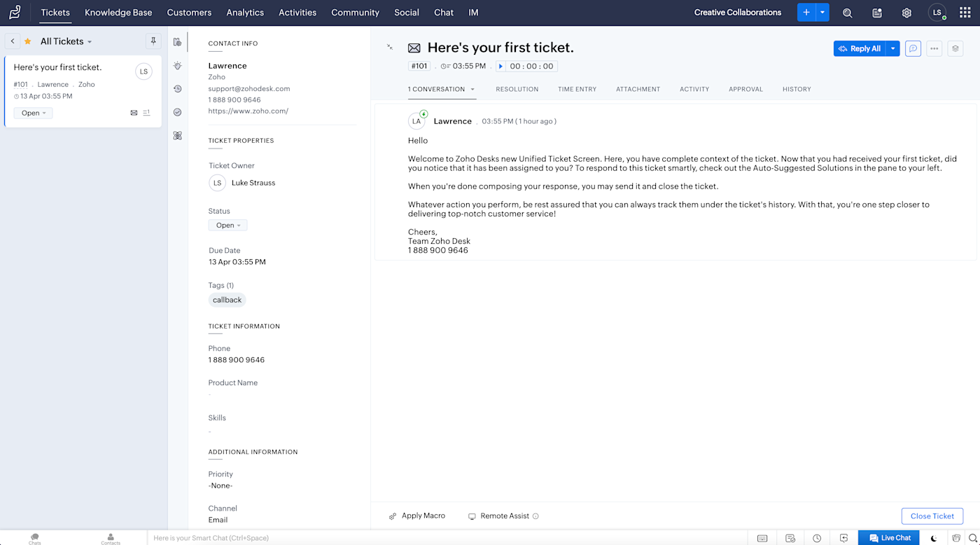The height and width of the screenshot is (545, 980).
Task: Click the Reply All button
Action: tap(860, 49)
